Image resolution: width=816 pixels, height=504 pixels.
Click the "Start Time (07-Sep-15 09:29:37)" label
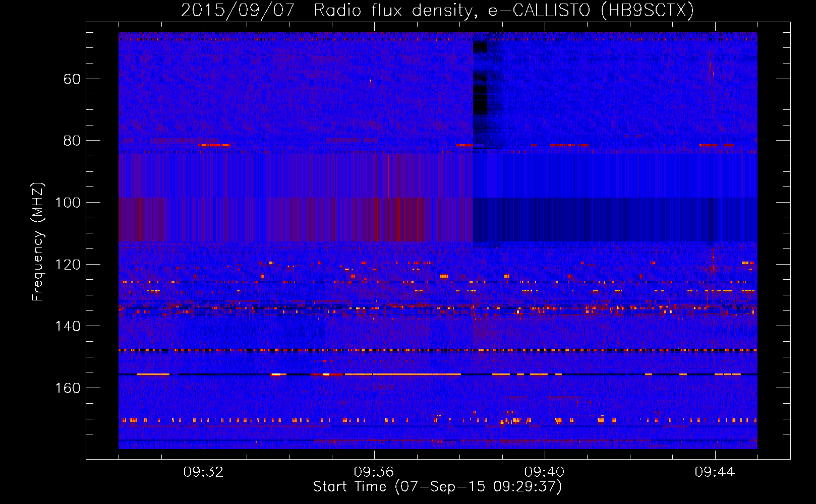point(437,487)
